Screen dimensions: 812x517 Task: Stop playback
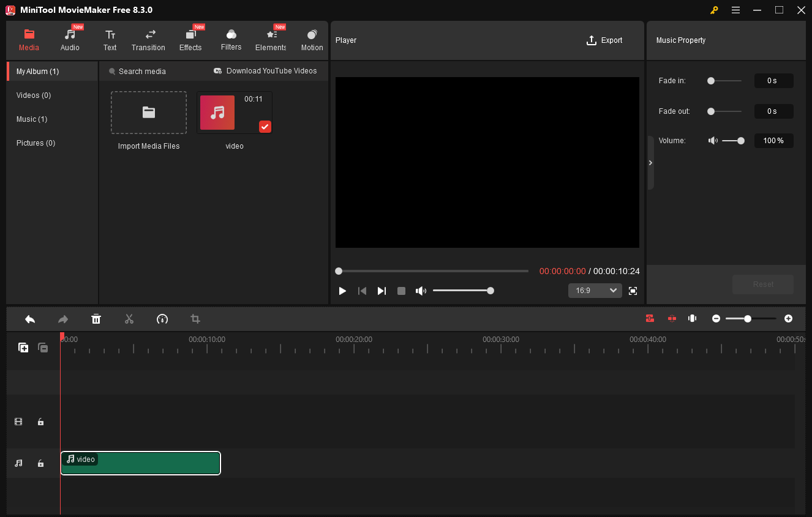(x=401, y=291)
